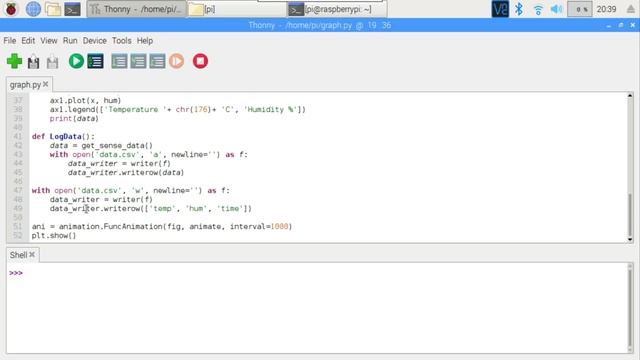
Task: Open the Bluetooth tray icon
Action: point(519,9)
